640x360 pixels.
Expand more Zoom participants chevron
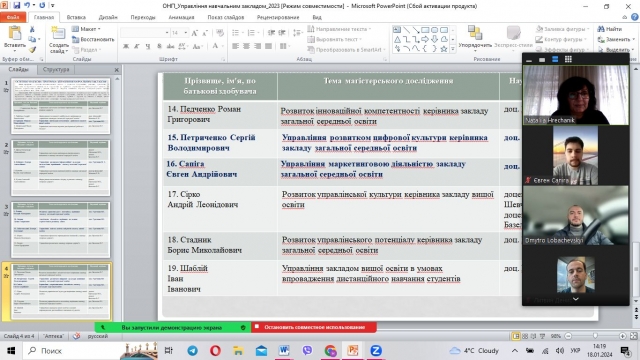click(x=576, y=299)
